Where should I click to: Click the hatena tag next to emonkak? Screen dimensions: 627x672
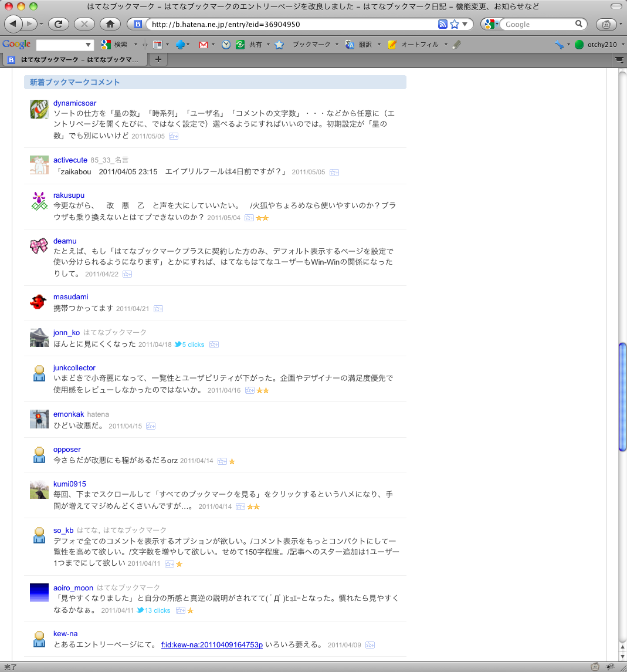[x=98, y=414]
